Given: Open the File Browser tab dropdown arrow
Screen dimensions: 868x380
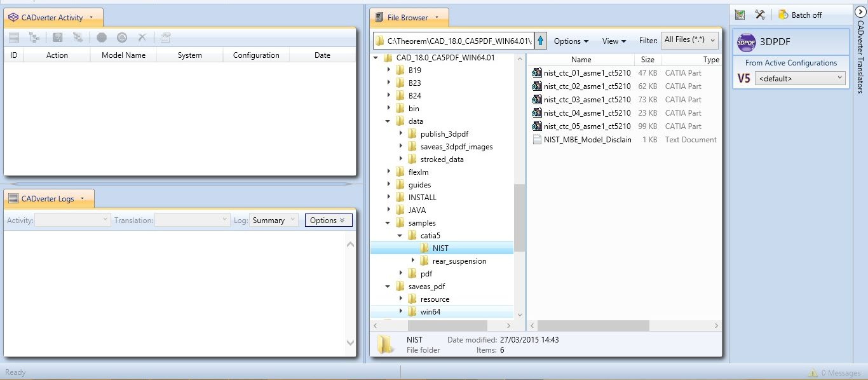Looking at the screenshot, I should coord(437,18).
